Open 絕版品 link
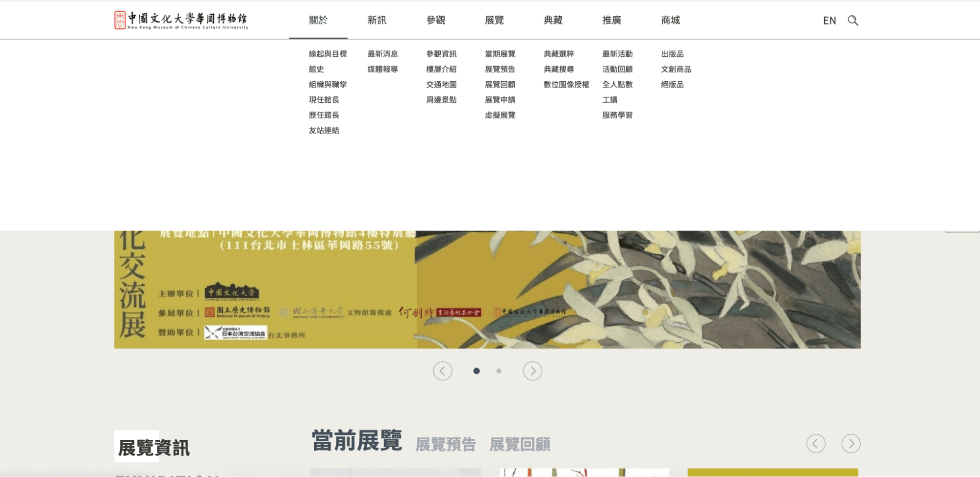The height and width of the screenshot is (477, 980). [x=672, y=84]
